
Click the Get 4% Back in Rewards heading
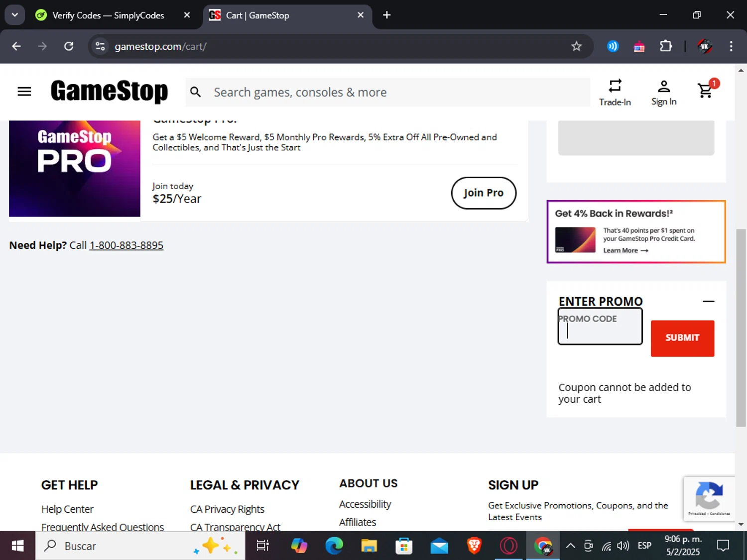tap(614, 214)
